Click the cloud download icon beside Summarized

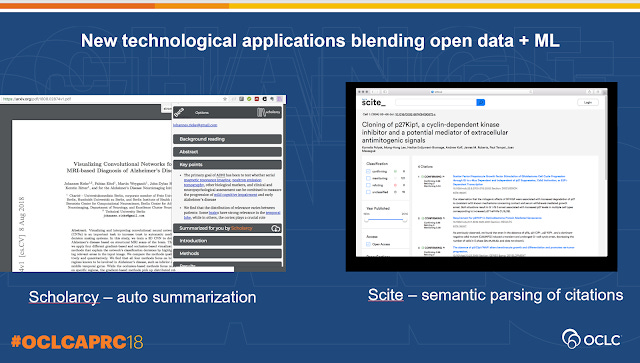[x=276, y=228]
